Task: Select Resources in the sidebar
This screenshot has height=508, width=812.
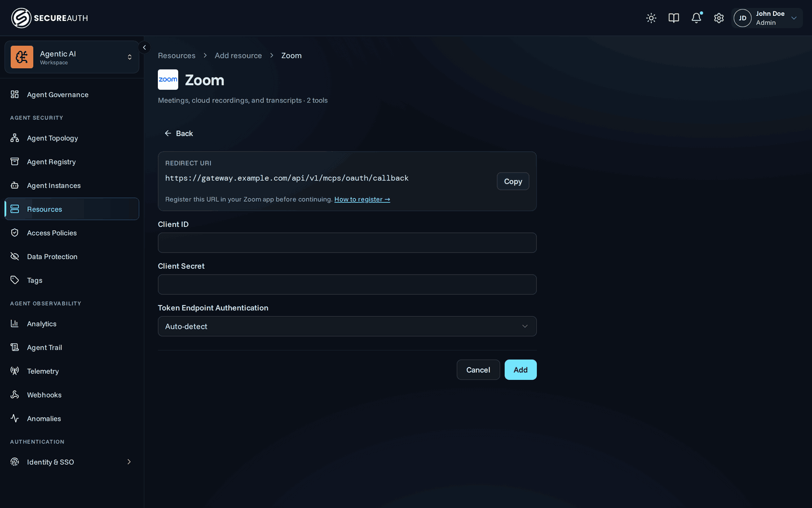Action: point(72,209)
